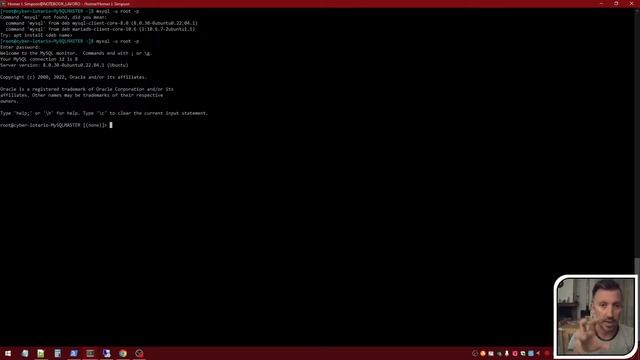Click the mariadb-client-core suggestion line
The width and height of the screenshot is (640, 360).
100,29
